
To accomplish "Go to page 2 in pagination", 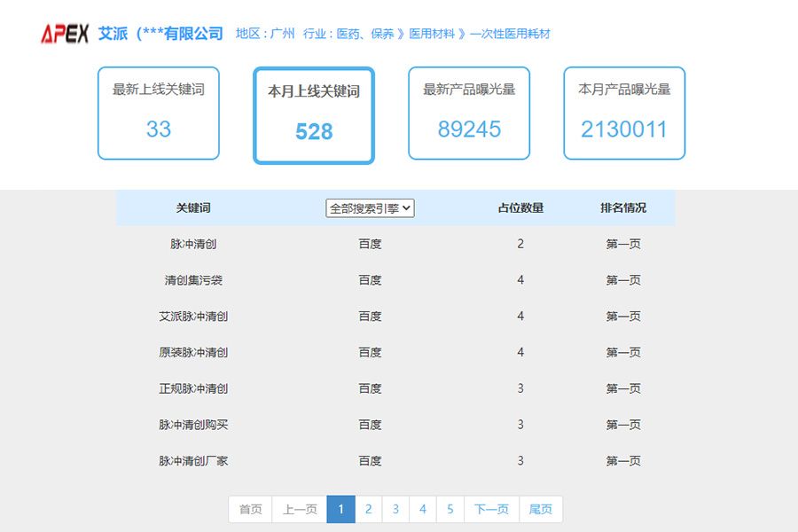I will point(368,509).
